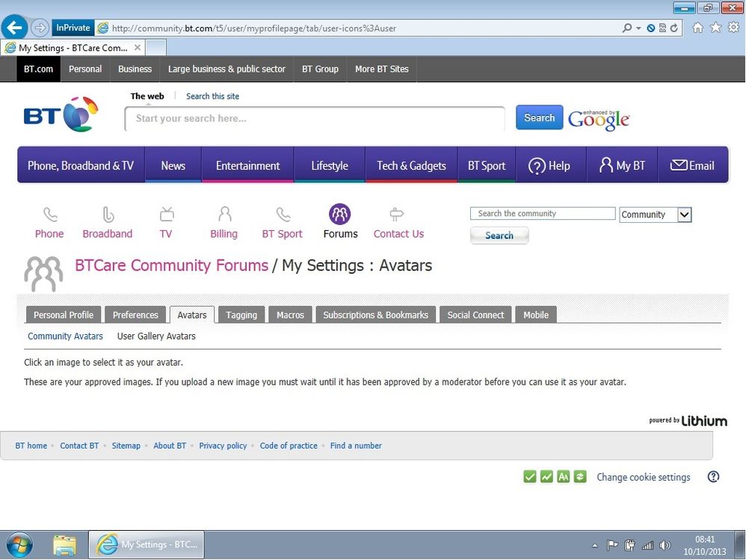Switch to the Personal Profile tab
Image resolution: width=746 pixels, height=560 pixels.
(64, 315)
